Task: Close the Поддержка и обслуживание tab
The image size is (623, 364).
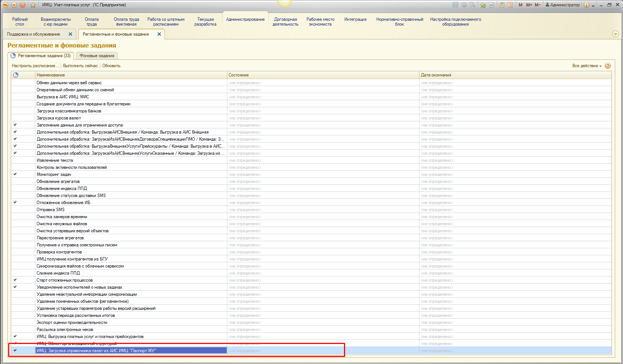Action: click(x=70, y=34)
